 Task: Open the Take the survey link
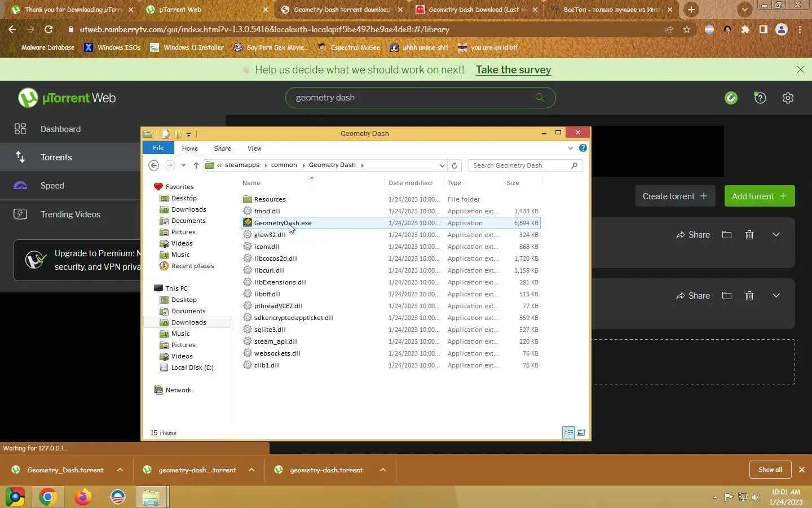(x=513, y=70)
